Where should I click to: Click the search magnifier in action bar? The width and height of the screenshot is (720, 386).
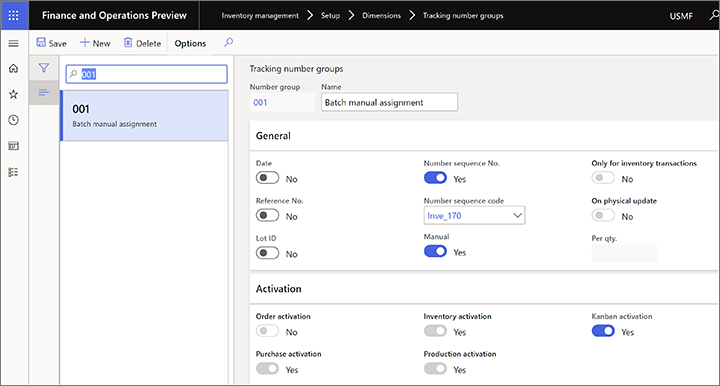coord(228,43)
